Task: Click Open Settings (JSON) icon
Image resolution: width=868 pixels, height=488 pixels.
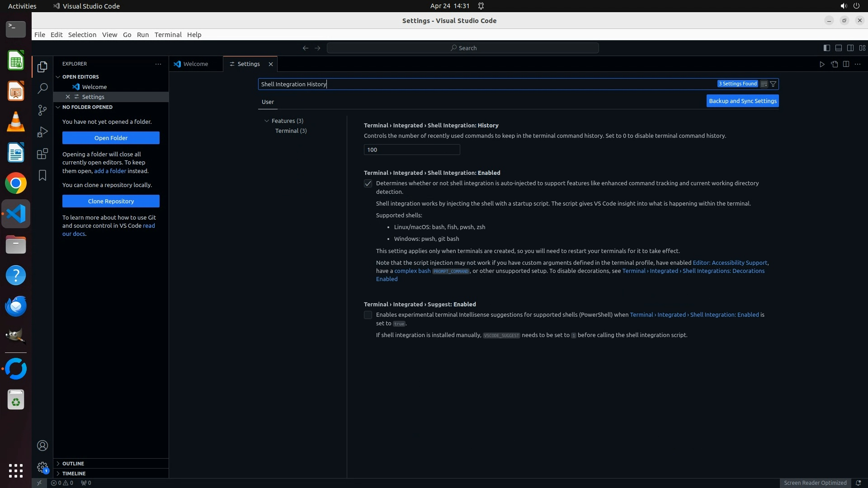Action: (x=834, y=64)
